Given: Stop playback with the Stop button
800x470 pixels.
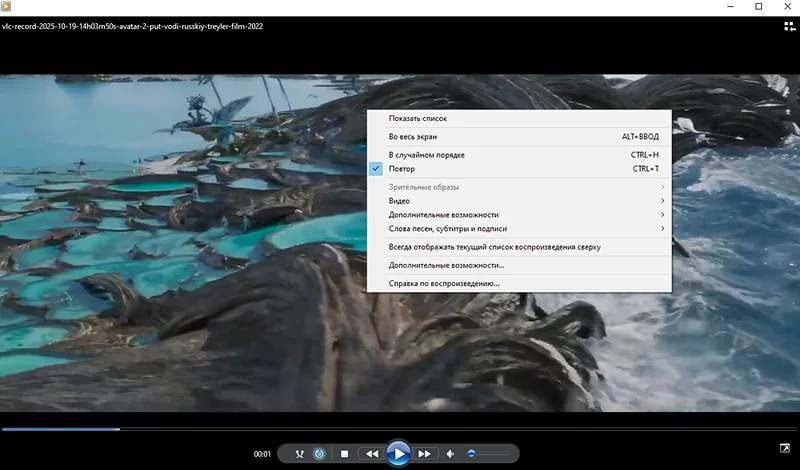Looking at the screenshot, I should coord(344,454).
